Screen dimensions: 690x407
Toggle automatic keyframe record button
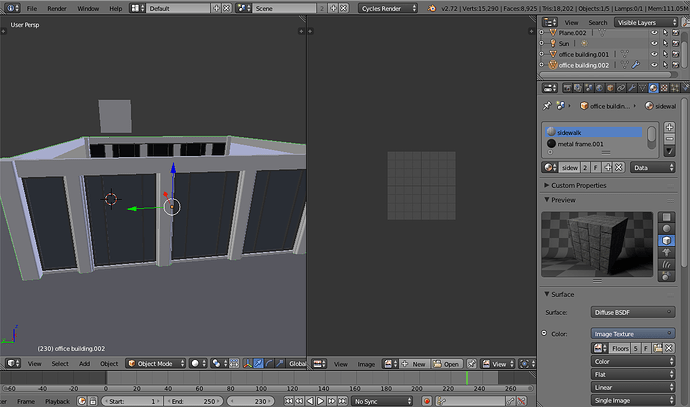coord(426,401)
